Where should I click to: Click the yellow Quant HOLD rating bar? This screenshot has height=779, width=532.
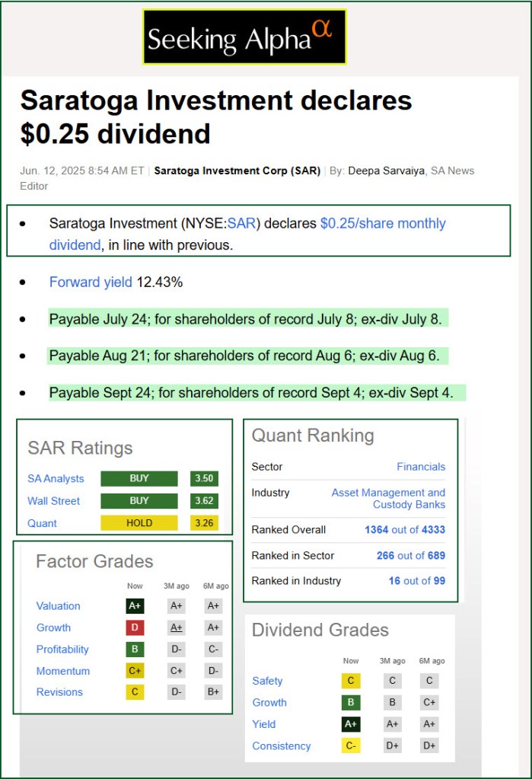click(139, 523)
